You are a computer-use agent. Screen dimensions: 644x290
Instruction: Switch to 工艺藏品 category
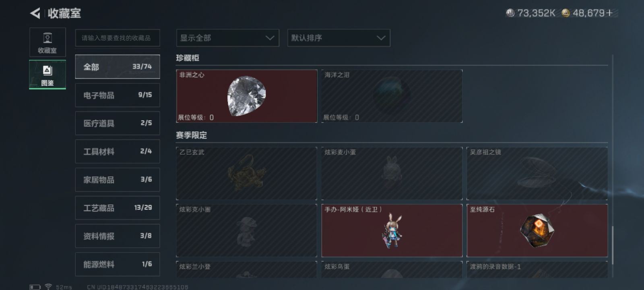pos(118,208)
